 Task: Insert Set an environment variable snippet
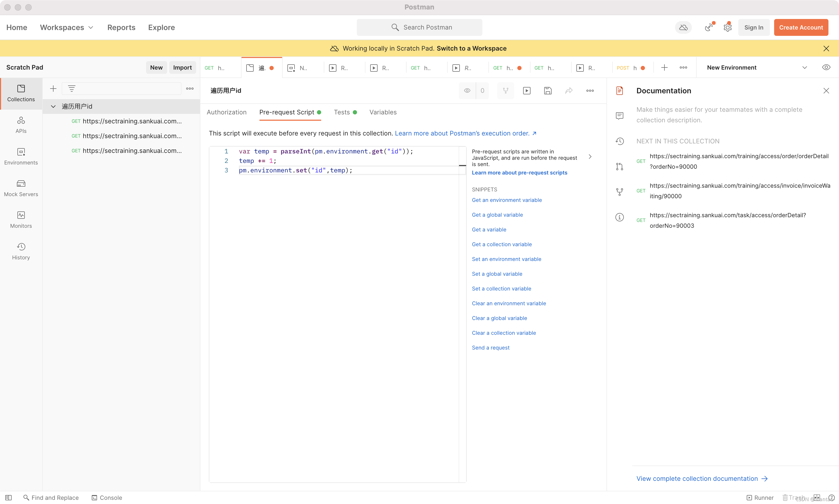click(x=507, y=259)
